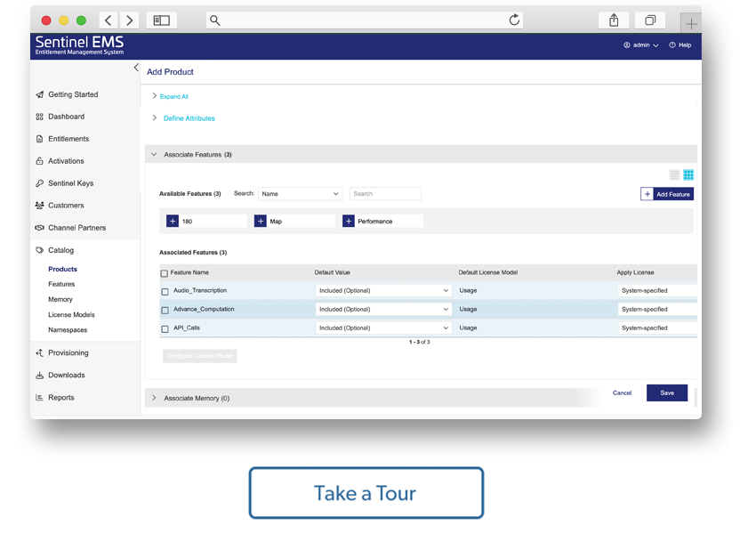Open Provisioning in sidebar
The image size is (756, 534).
point(61,353)
